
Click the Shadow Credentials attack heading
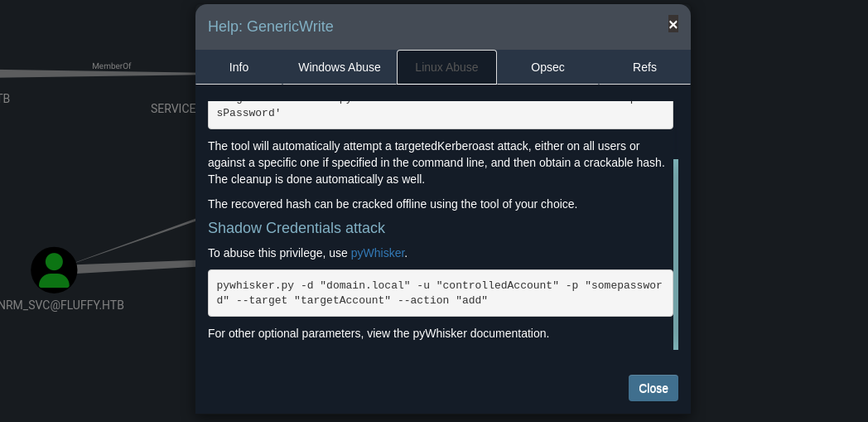pos(297,228)
